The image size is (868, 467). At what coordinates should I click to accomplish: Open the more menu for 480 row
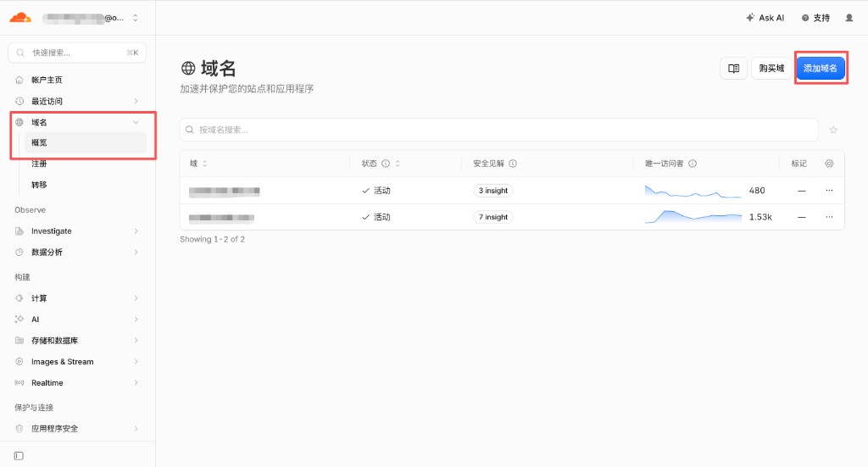click(829, 191)
